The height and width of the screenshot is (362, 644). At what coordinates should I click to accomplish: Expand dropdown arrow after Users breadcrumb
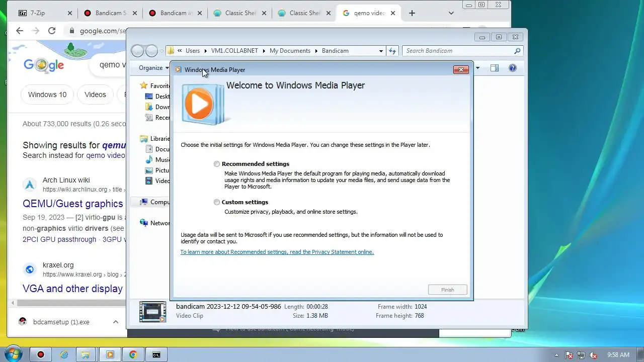point(205,51)
